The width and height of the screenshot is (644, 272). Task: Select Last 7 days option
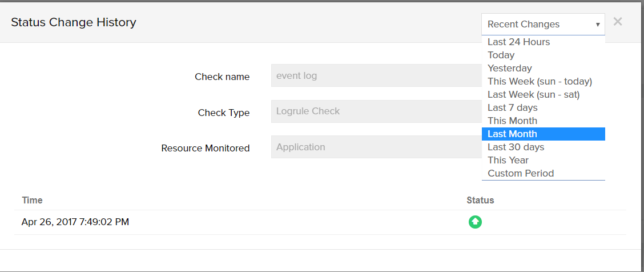tap(512, 107)
